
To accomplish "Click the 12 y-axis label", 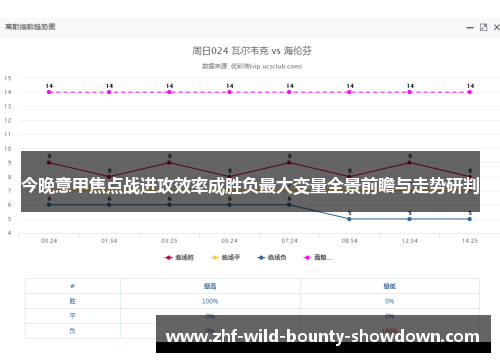I will tap(8, 120).
